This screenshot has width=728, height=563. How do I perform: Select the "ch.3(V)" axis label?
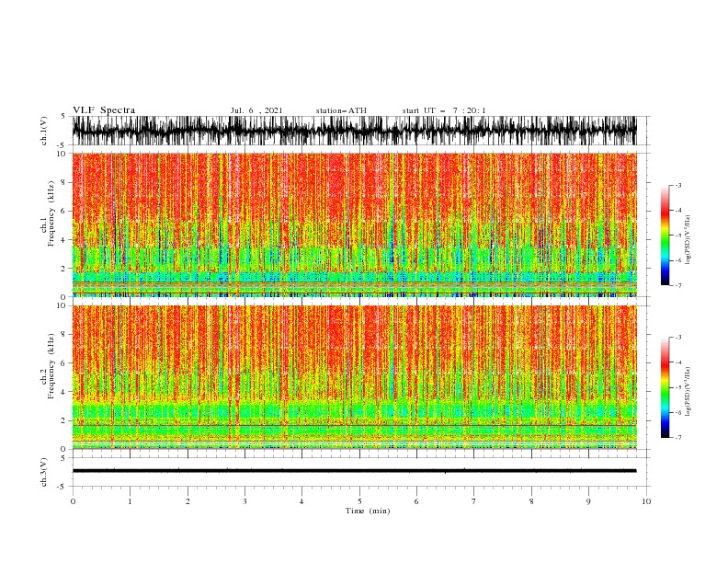coord(44,473)
